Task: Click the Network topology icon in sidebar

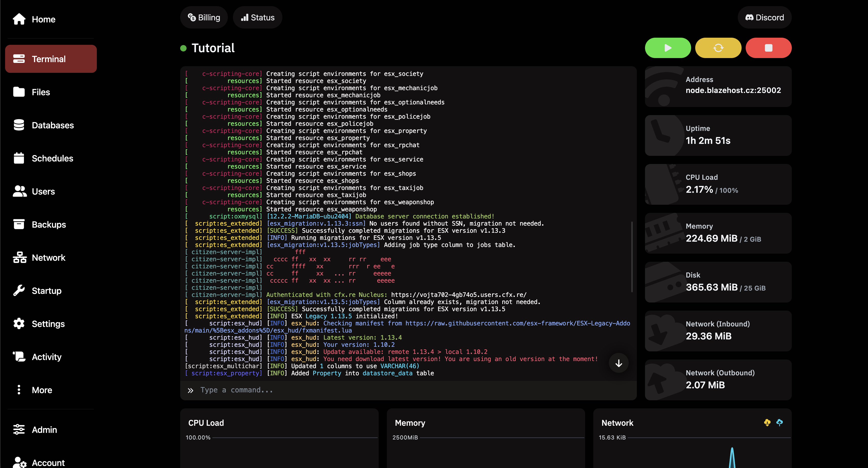Action: [x=20, y=257]
